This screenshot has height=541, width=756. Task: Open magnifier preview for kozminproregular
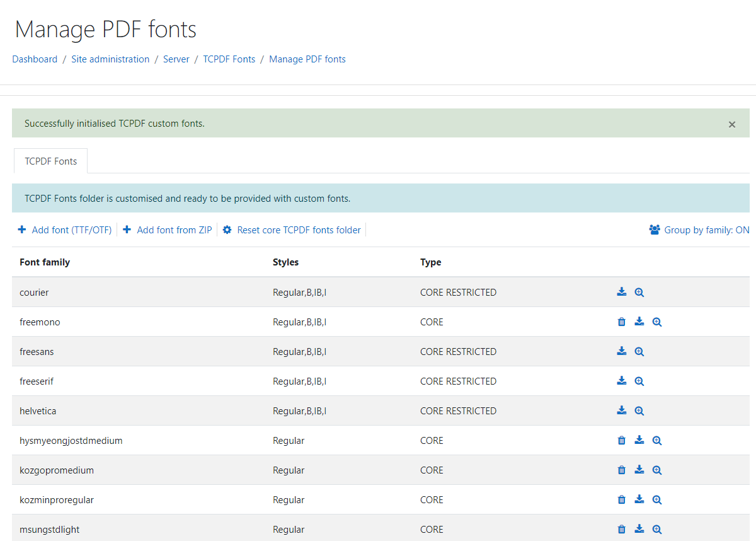coord(657,500)
